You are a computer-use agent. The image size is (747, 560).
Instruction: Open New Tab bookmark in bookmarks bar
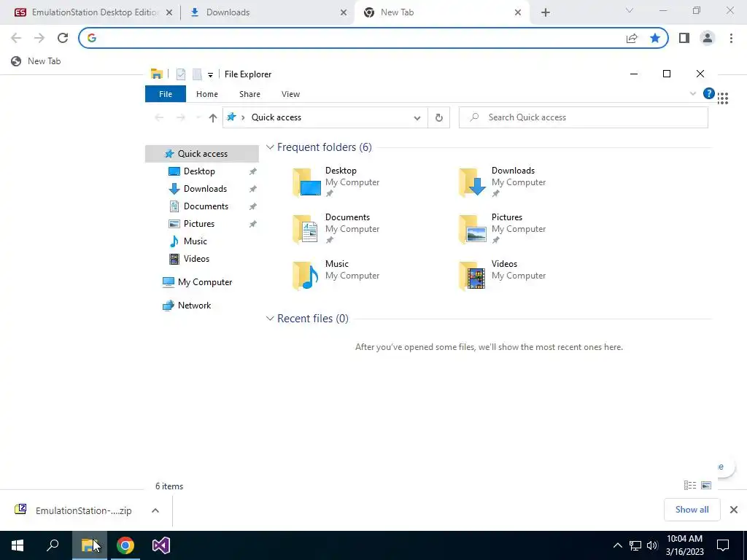click(36, 61)
